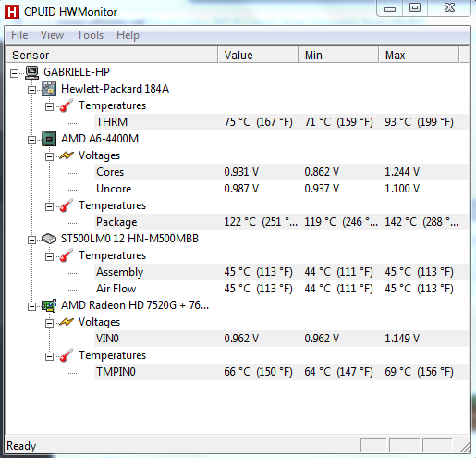The image size is (476, 458).
Task: Click the Hewlett-Packard 184A motherboard icon
Action: tap(49, 89)
